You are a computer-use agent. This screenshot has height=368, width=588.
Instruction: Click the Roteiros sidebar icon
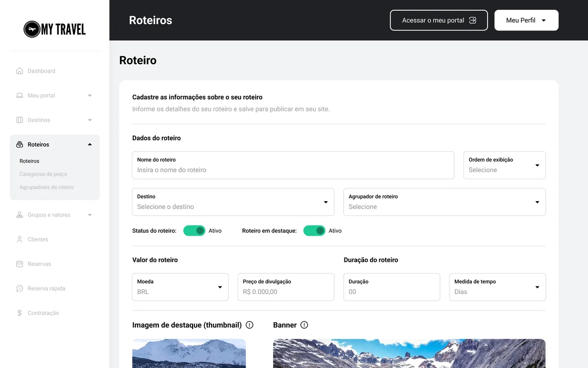(20, 144)
